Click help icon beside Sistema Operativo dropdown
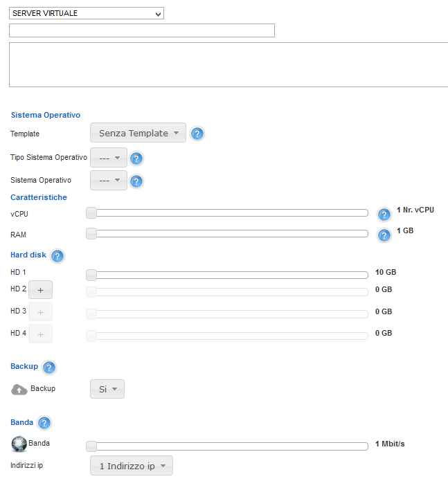Viewport: 448px width, 481px height. pos(136,181)
